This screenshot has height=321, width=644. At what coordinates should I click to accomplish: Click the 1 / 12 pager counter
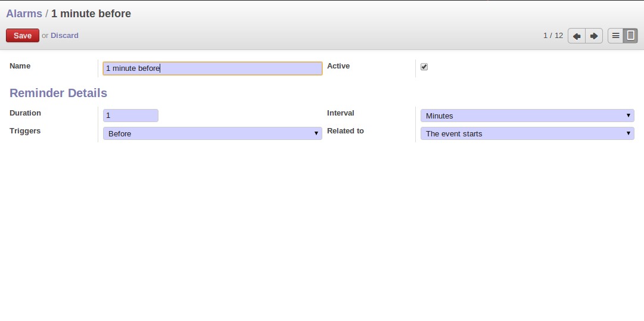553,36
